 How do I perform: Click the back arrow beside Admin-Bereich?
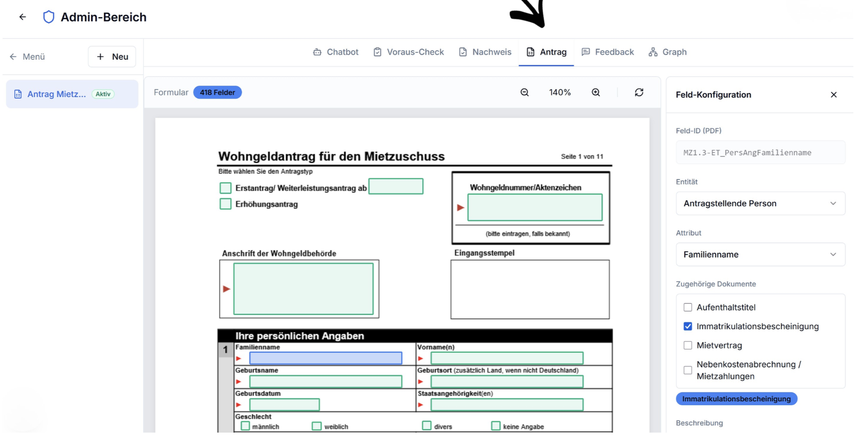[x=23, y=17]
